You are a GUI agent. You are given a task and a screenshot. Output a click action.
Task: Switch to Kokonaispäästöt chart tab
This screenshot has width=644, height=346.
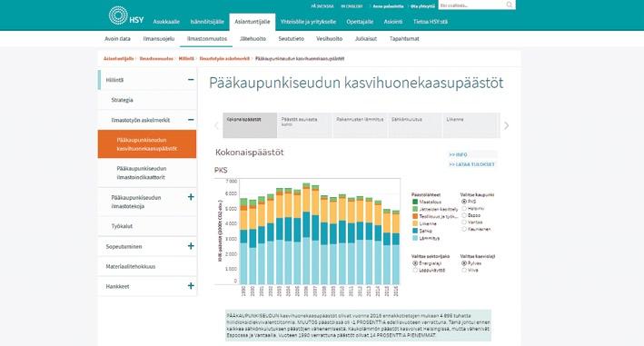[x=250, y=125]
